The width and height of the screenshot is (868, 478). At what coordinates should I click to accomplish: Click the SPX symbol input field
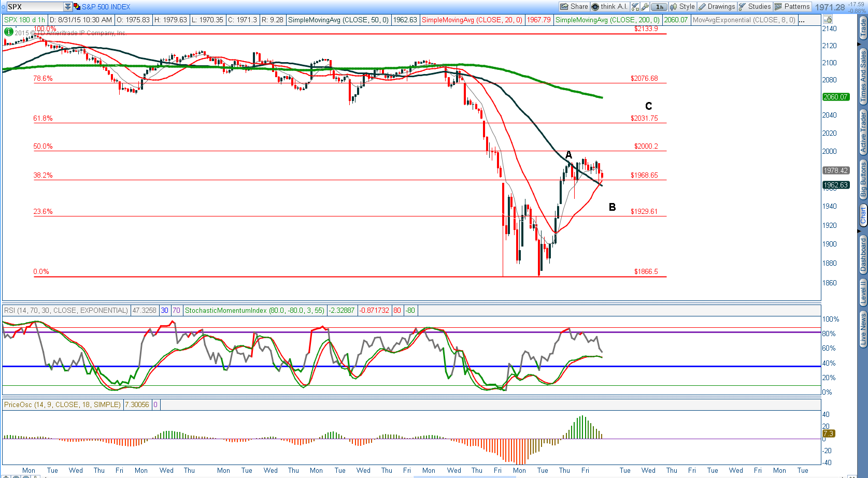(34, 7)
